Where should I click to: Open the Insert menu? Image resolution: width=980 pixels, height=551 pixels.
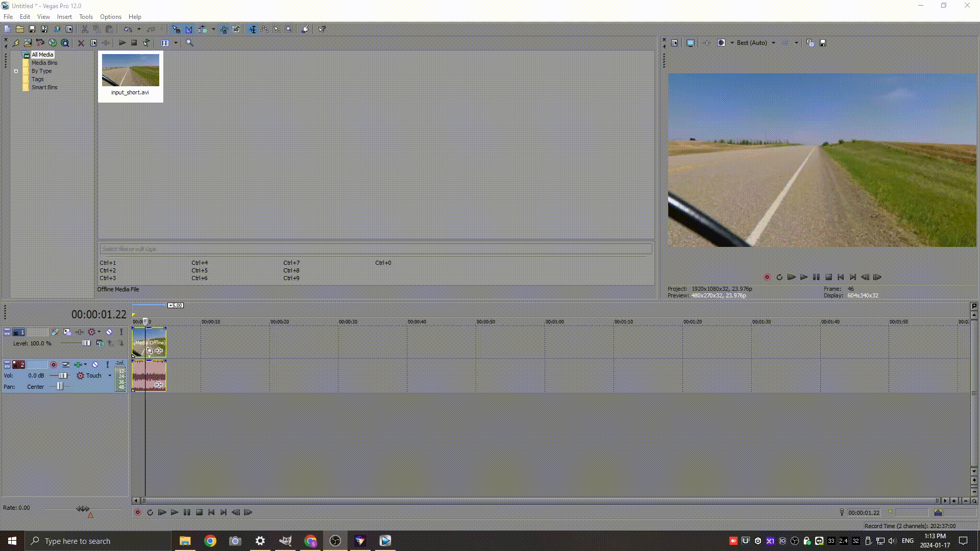[x=64, y=17]
